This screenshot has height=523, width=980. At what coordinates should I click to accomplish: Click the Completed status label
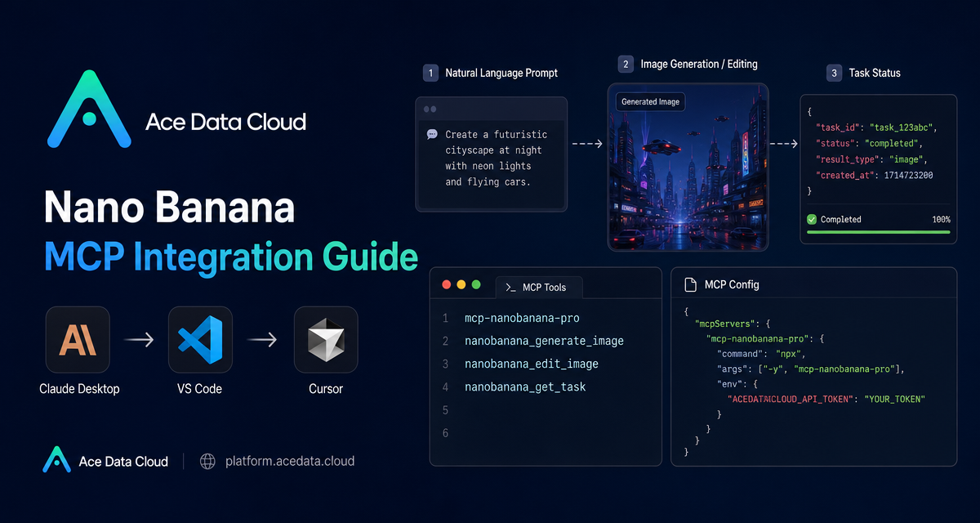point(841,219)
